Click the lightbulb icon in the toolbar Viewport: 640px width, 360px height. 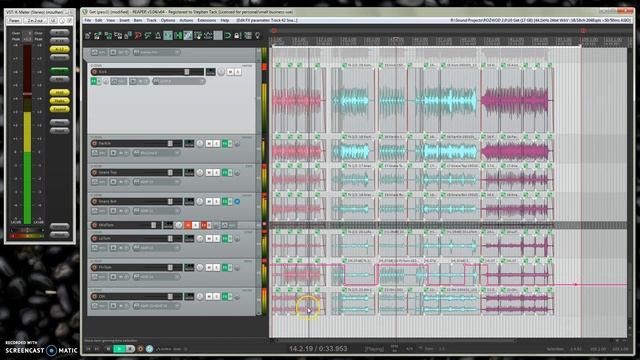coord(258,36)
